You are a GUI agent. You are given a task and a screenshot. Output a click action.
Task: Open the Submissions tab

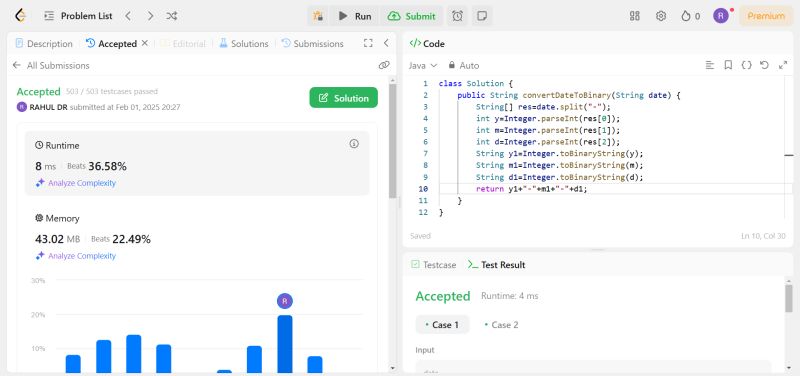pyautogui.click(x=312, y=43)
